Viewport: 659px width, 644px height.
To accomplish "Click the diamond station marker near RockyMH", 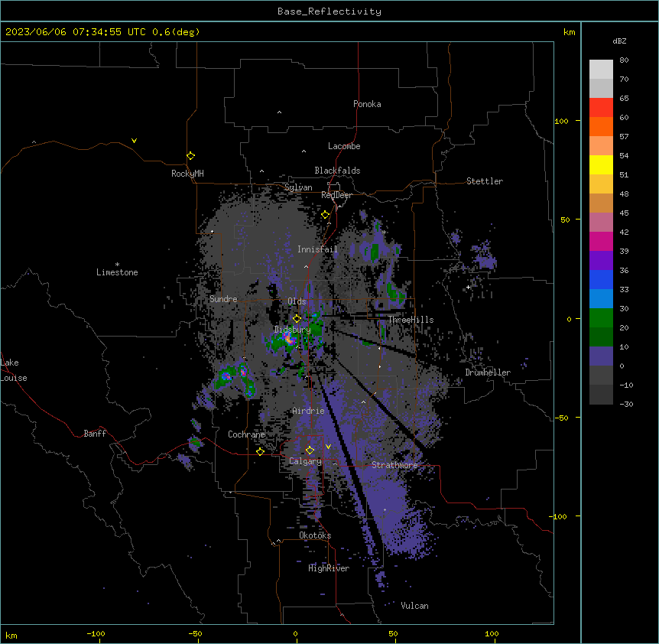I will (x=190, y=156).
